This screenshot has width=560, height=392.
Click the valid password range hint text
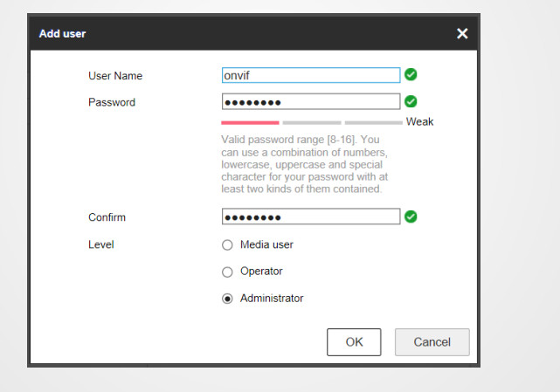coord(301,164)
